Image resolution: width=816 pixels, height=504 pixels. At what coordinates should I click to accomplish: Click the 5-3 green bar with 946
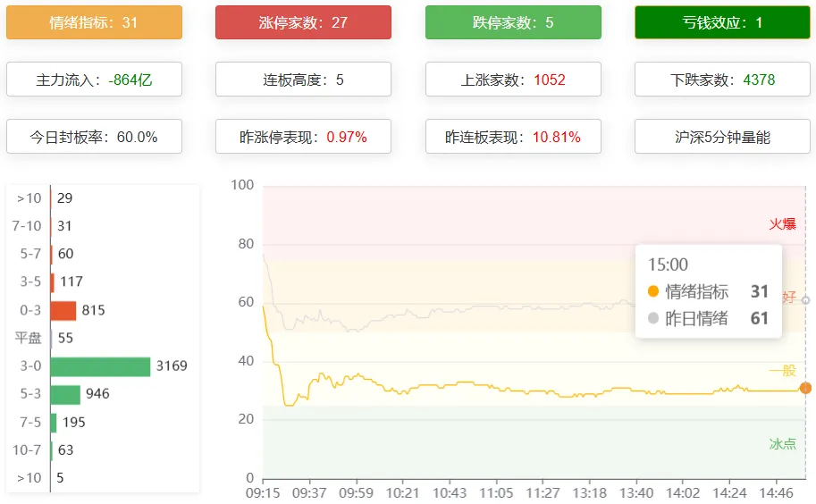65,395
